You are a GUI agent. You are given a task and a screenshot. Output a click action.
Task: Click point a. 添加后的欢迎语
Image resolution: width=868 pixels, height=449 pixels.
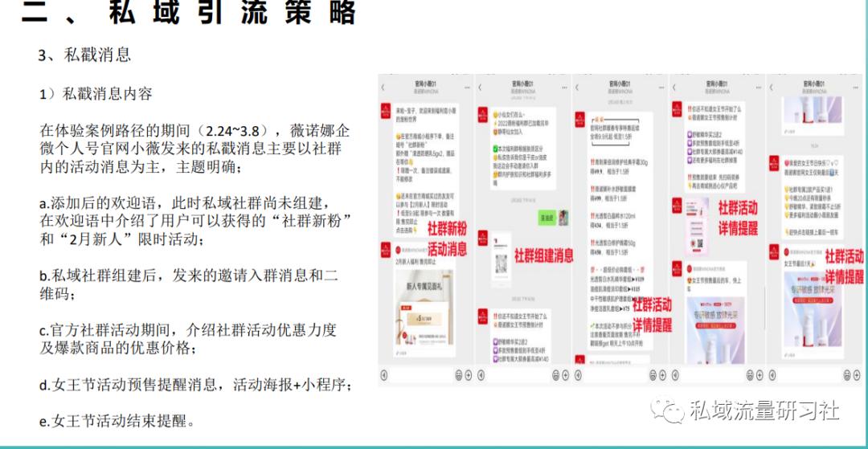[x=196, y=222]
